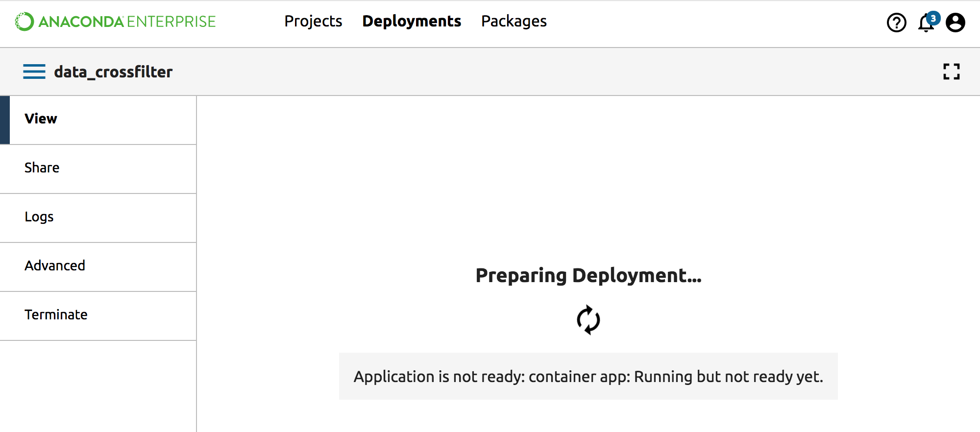This screenshot has height=432, width=980.
Task: Expand deployment to fullscreen
Action: tap(951, 72)
